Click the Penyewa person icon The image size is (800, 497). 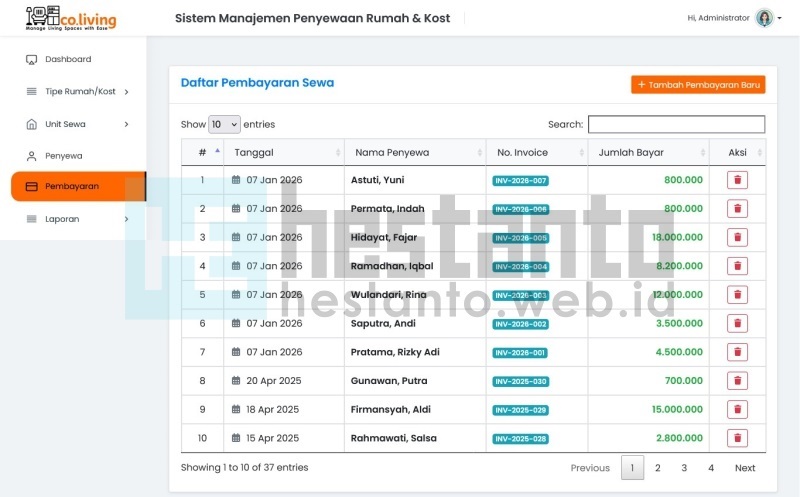tap(31, 156)
